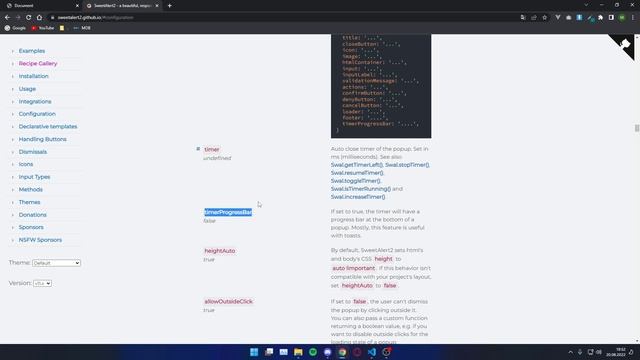
Task: Open the Theme dropdown set to Default
Action: [56, 263]
